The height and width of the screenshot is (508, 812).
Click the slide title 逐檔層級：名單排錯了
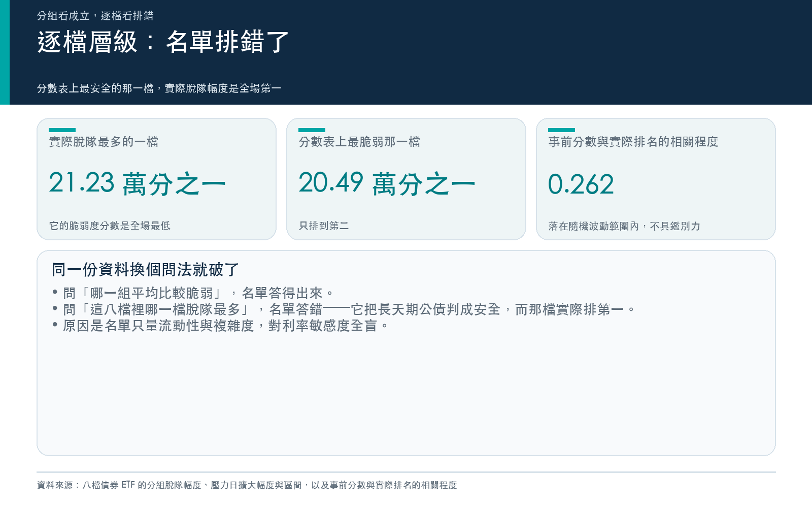click(163, 42)
